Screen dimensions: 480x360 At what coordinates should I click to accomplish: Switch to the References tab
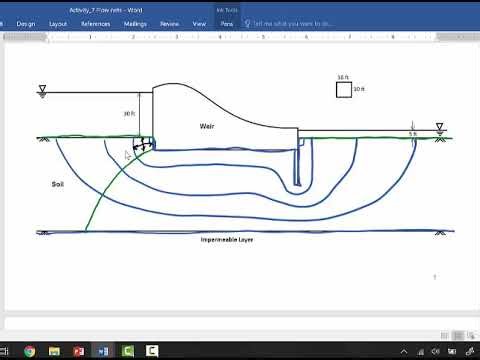[x=95, y=24]
